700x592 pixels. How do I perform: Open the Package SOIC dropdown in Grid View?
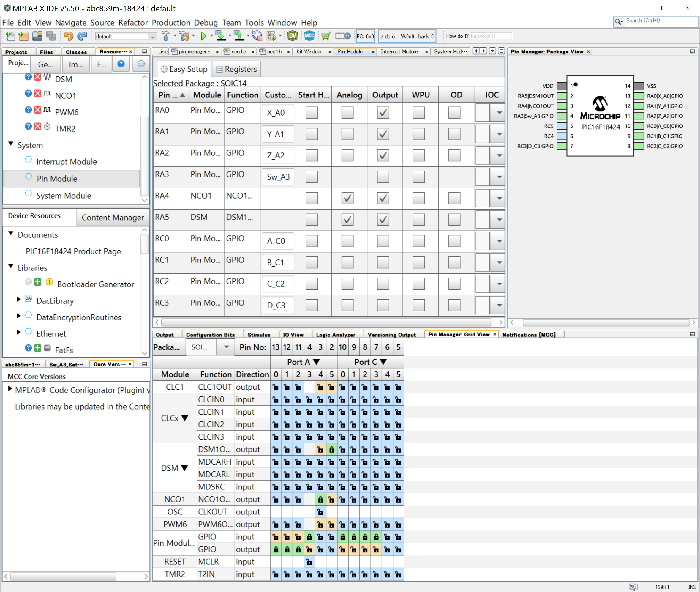point(226,347)
